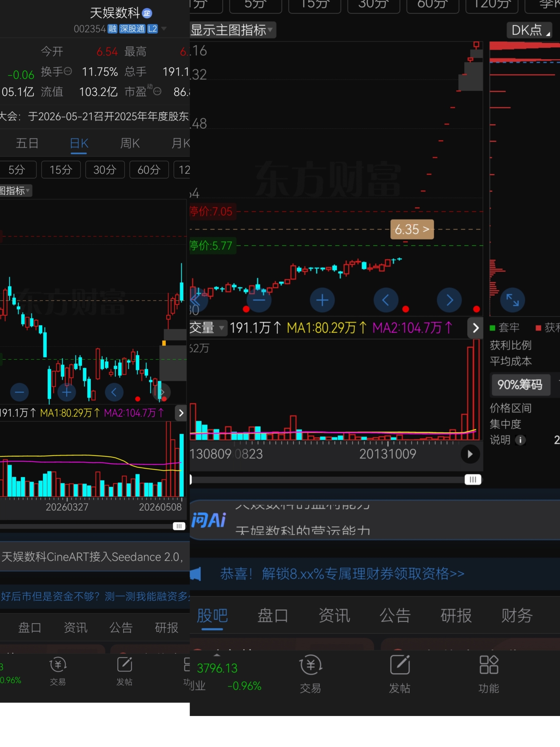This screenshot has width=560, height=747.
Task: Open the DK点 dropdown
Action: coord(530,30)
